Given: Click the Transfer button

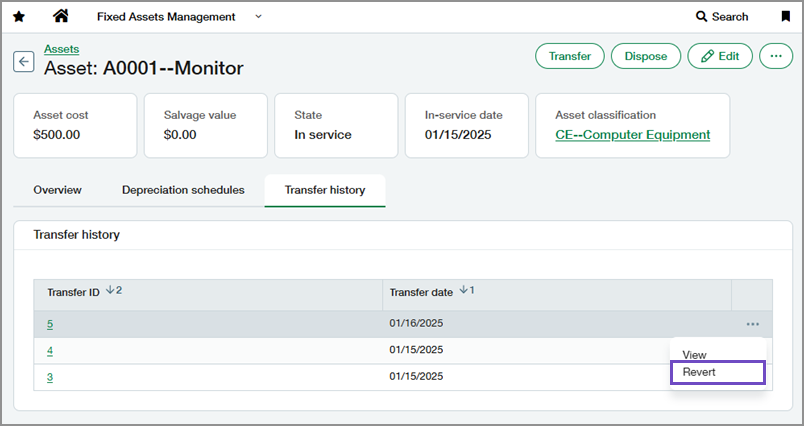Looking at the screenshot, I should 569,56.
